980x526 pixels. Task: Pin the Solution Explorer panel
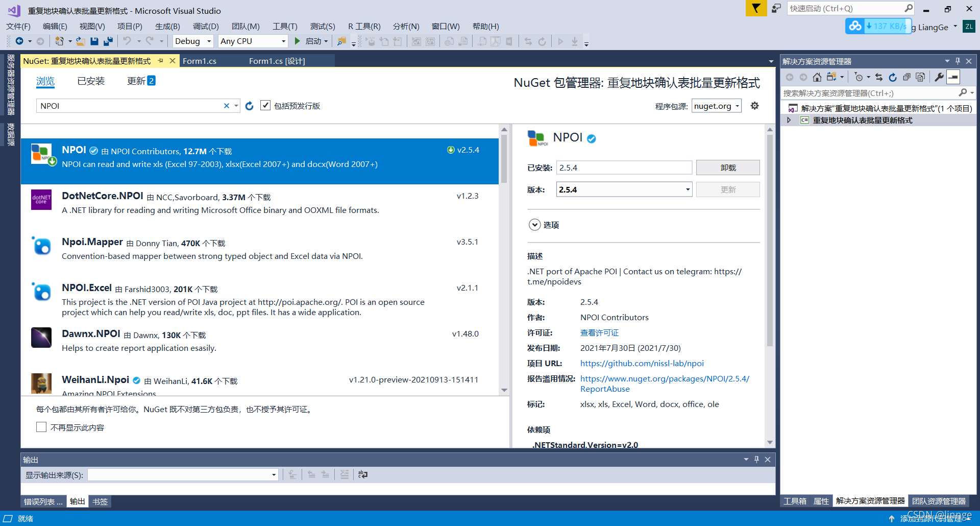point(958,61)
